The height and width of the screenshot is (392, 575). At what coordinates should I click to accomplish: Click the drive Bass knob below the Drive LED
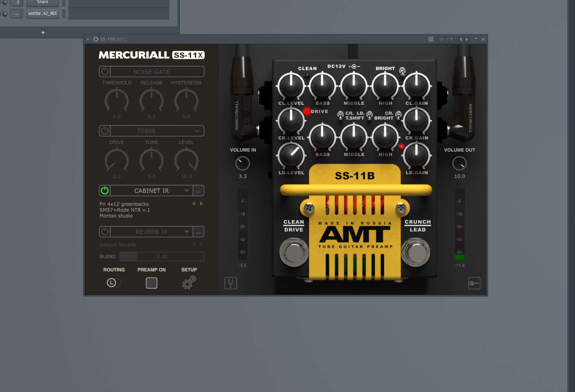[x=322, y=137]
